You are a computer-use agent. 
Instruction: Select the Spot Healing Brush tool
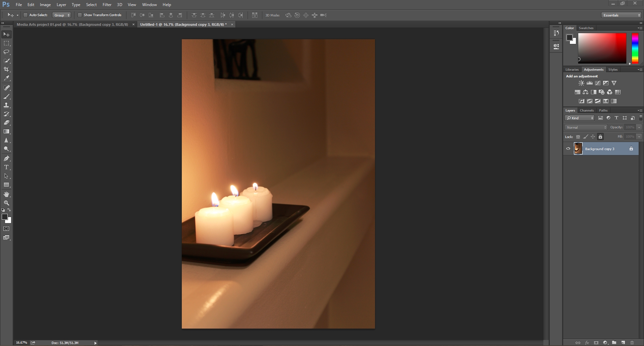[x=6, y=88]
